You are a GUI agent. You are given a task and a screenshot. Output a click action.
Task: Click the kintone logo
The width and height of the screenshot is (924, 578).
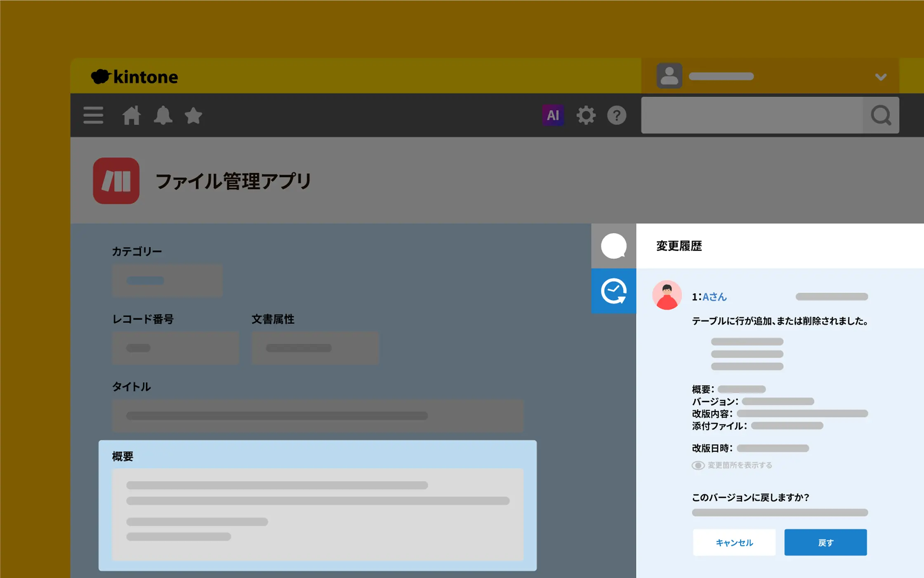(135, 77)
